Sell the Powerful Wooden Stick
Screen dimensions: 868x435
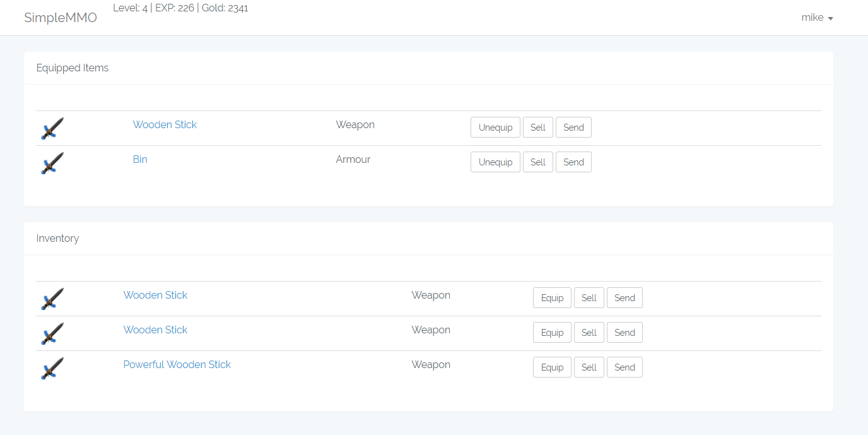pos(589,367)
